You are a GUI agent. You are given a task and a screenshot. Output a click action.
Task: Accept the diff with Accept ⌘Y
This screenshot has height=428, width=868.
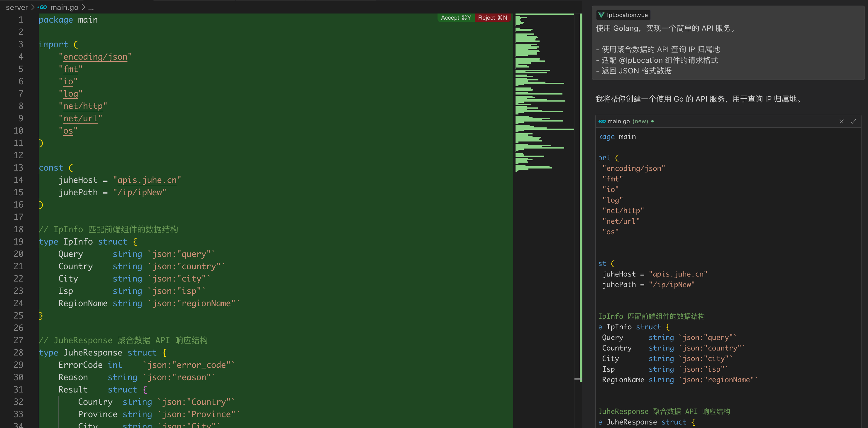(456, 18)
